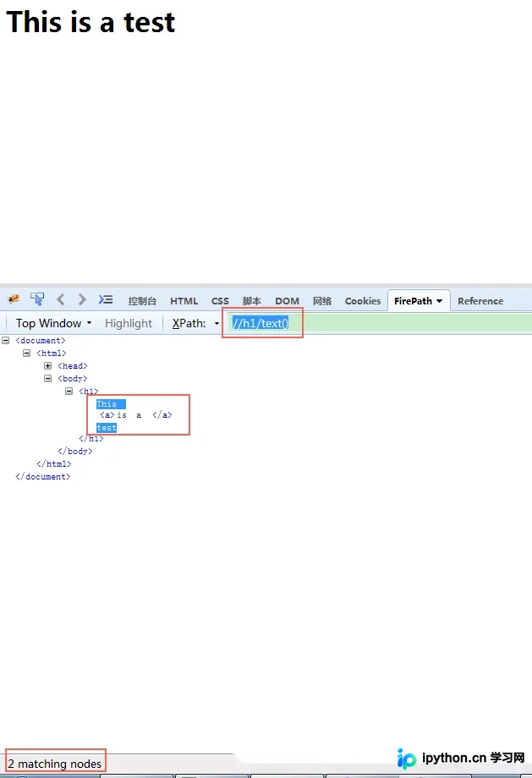This screenshot has width=532, height=778.
Task: Collapse the <html> node
Action: tap(27, 353)
